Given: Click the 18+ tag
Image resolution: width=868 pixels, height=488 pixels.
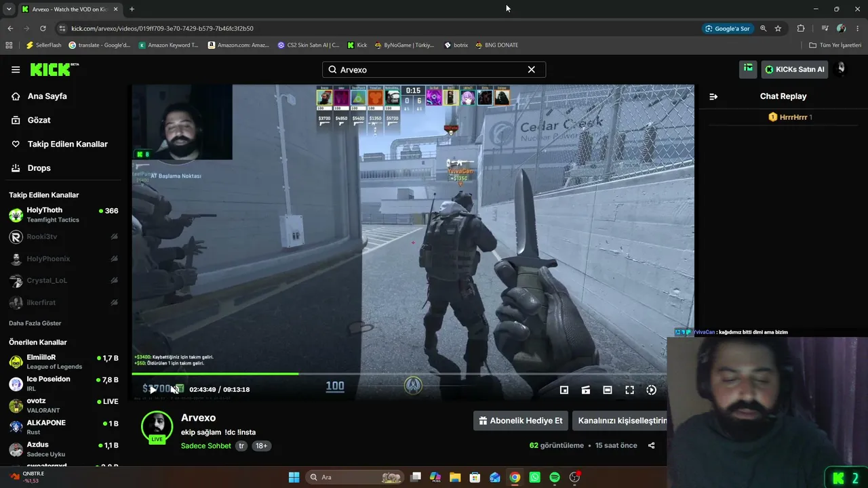Looking at the screenshot, I should pyautogui.click(x=261, y=446).
